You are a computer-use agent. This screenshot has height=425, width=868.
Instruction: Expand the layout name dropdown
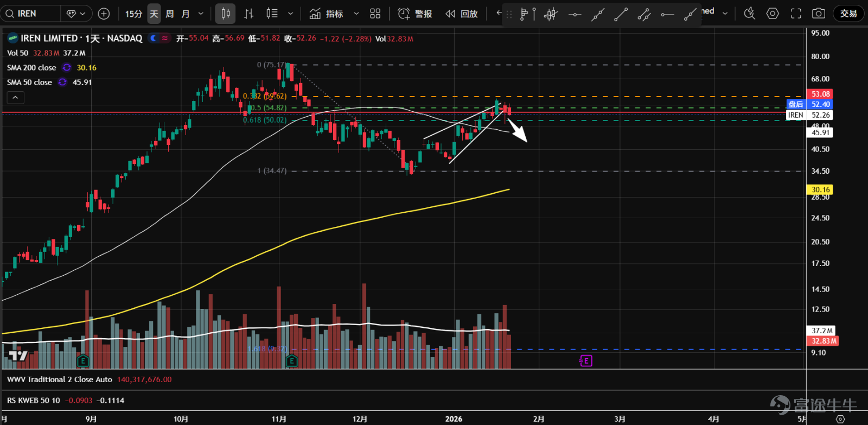(x=725, y=13)
